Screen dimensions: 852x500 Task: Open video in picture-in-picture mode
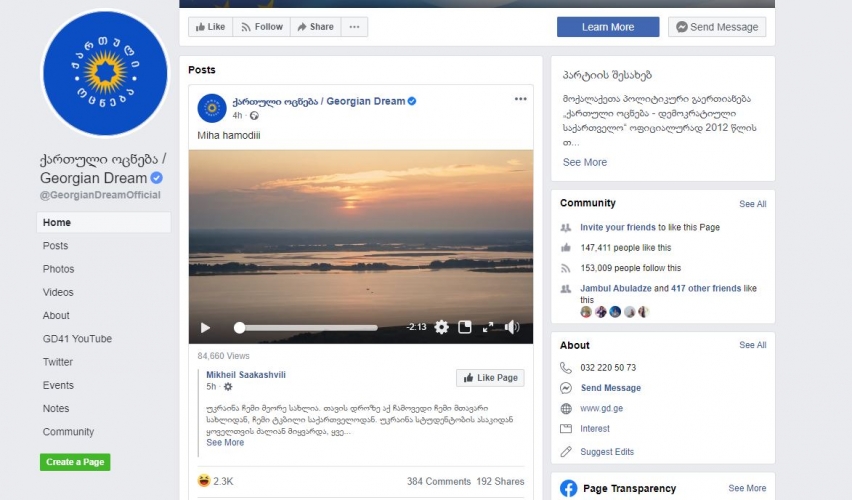click(465, 327)
